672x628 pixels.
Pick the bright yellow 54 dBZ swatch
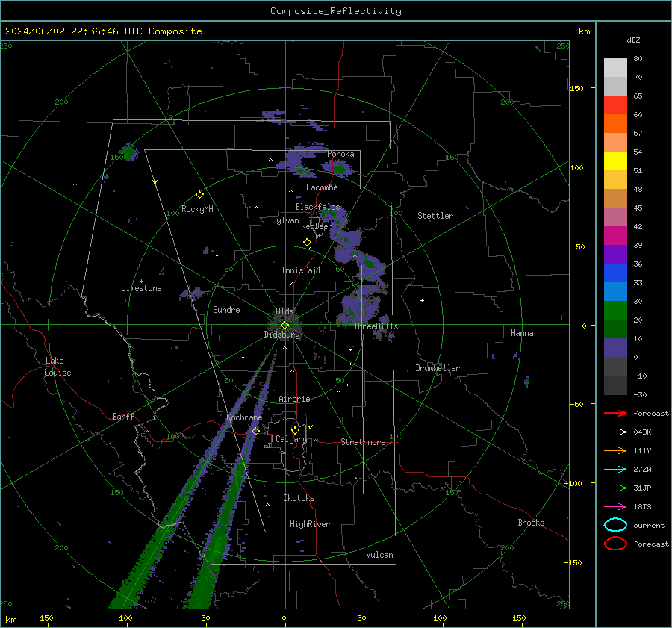pos(615,161)
